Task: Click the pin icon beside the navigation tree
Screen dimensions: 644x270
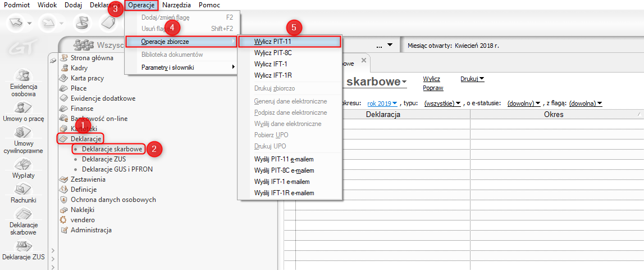Action: coord(52,60)
